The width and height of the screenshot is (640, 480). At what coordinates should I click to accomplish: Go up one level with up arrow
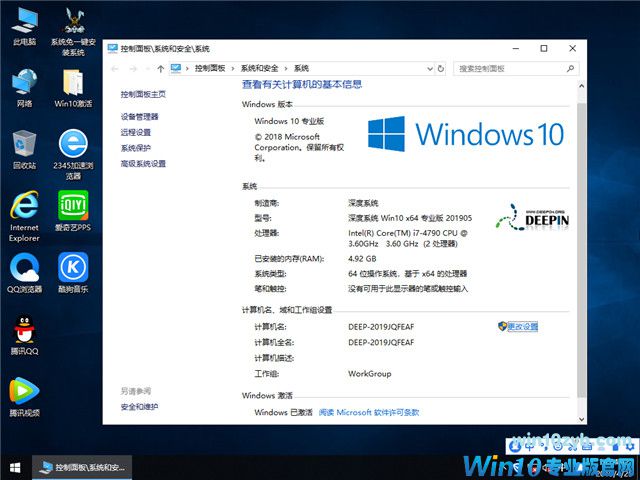tap(161, 69)
